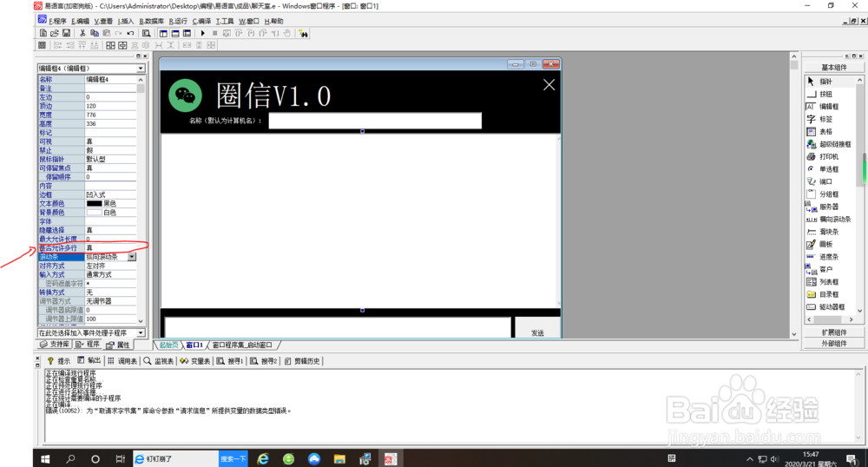Toggle the 可视 (visible) property value
Viewport: 868px width, 467px height.
110,141
